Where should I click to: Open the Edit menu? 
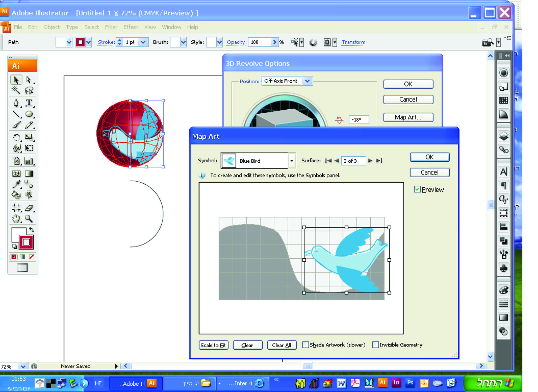[x=33, y=27]
